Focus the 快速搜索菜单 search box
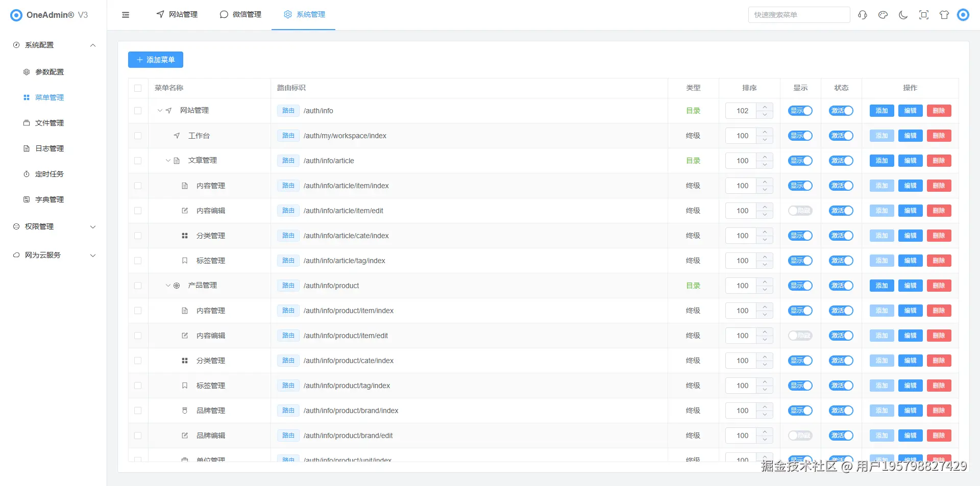Screen dimensions: 980x486 tap(799, 15)
